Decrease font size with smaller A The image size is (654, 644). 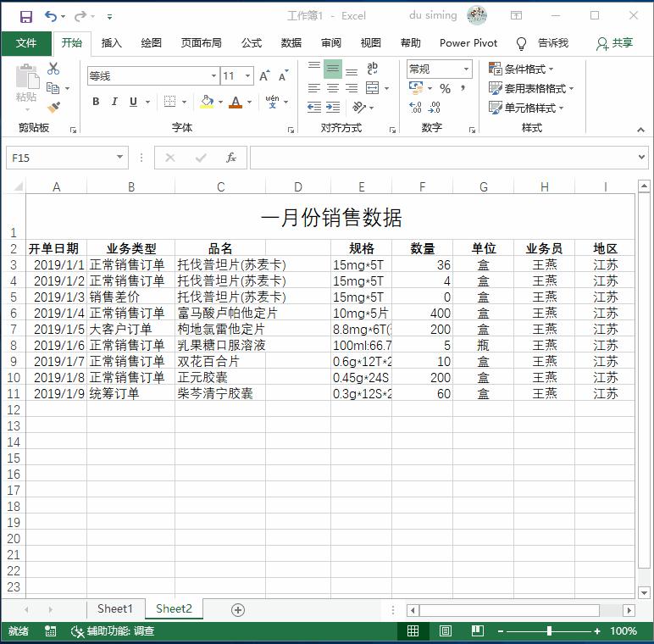[x=284, y=76]
